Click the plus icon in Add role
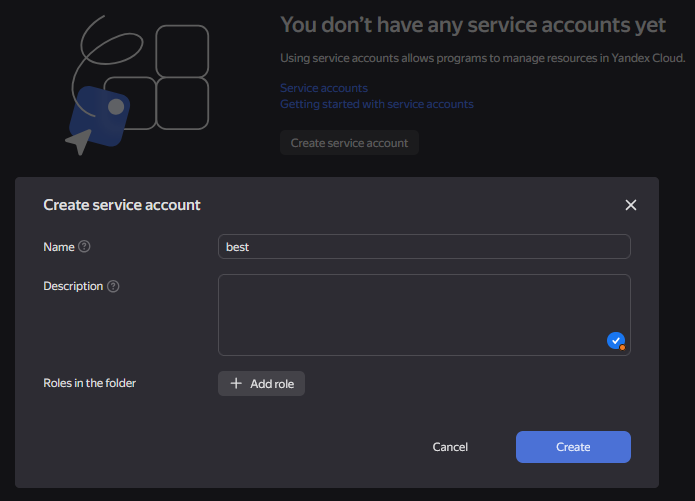 click(x=236, y=383)
